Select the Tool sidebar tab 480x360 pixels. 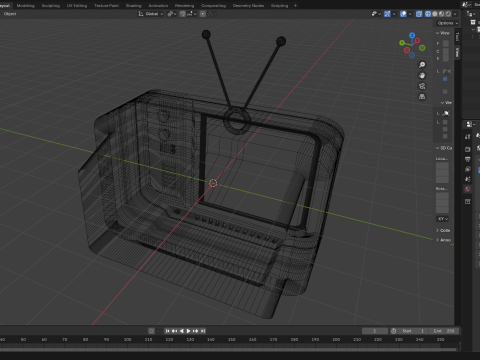pos(457,37)
